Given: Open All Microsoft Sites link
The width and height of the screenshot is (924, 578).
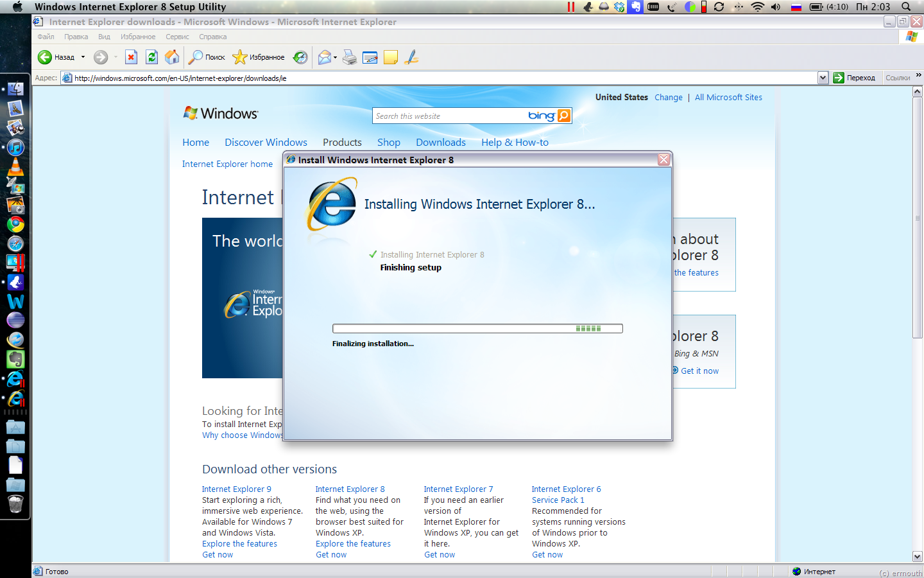Looking at the screenshot, I should pyautogui.click(x=728, y=98).
